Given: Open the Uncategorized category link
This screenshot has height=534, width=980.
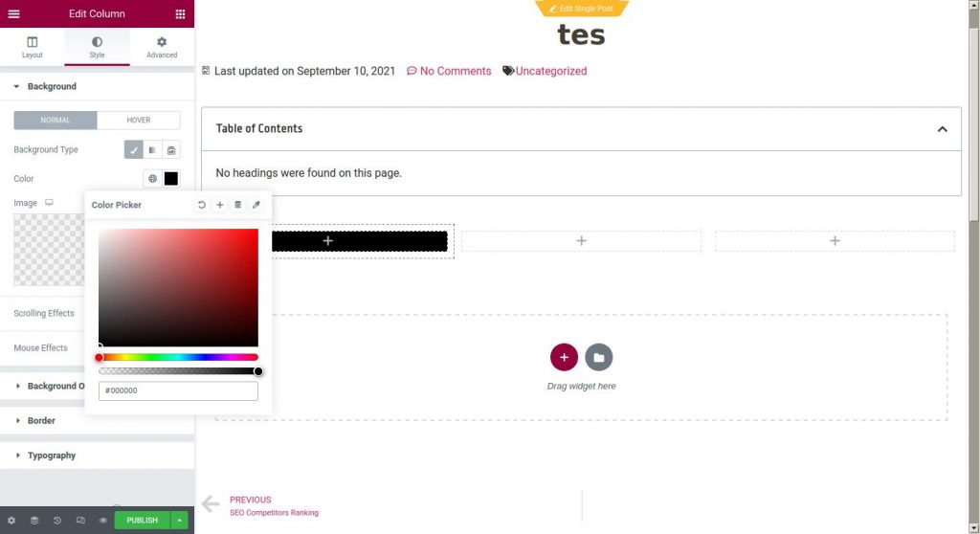Looking at the screenshot, I should 551,71.
